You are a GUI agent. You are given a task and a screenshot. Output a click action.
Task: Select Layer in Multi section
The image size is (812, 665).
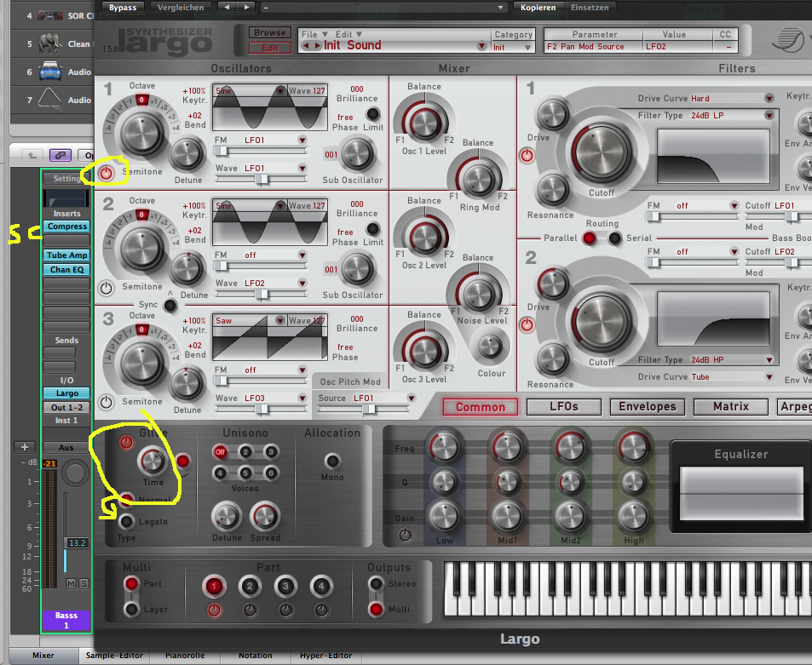click(131, 609)
